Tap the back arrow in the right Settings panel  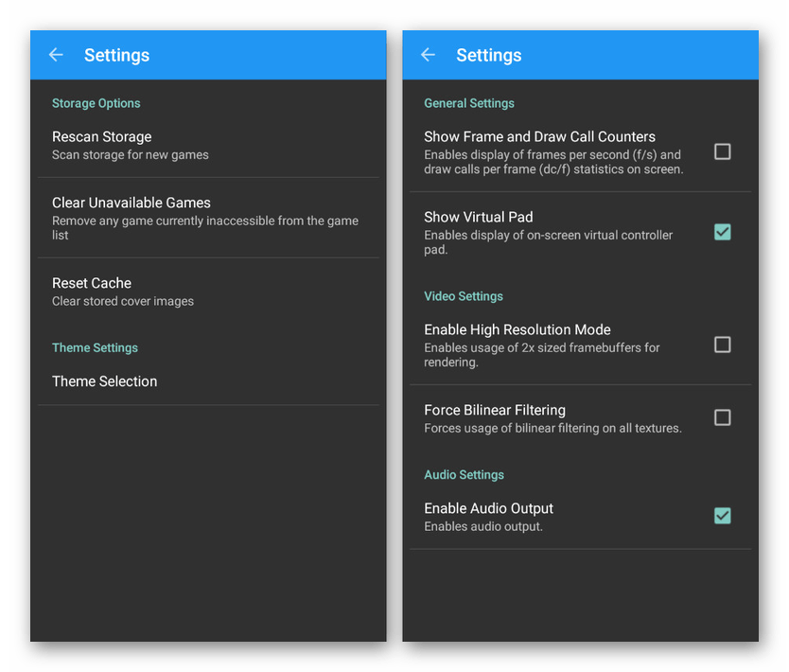point(428,55)
